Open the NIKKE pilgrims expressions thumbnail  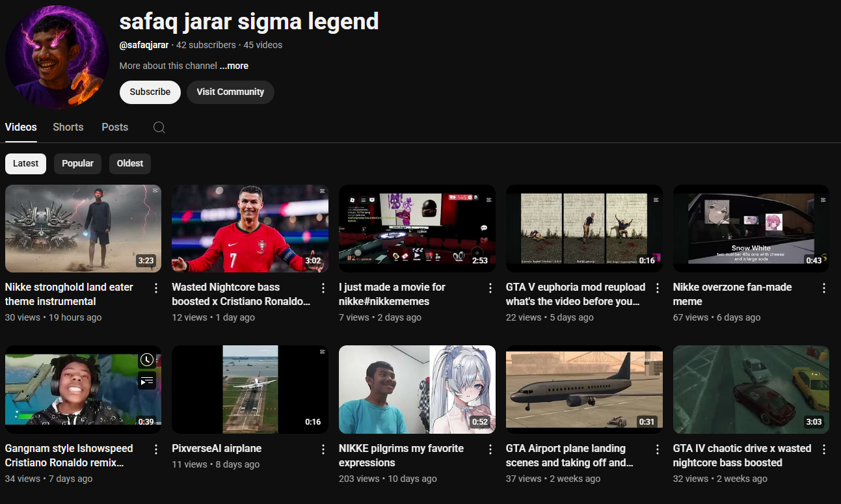[417, 390]
